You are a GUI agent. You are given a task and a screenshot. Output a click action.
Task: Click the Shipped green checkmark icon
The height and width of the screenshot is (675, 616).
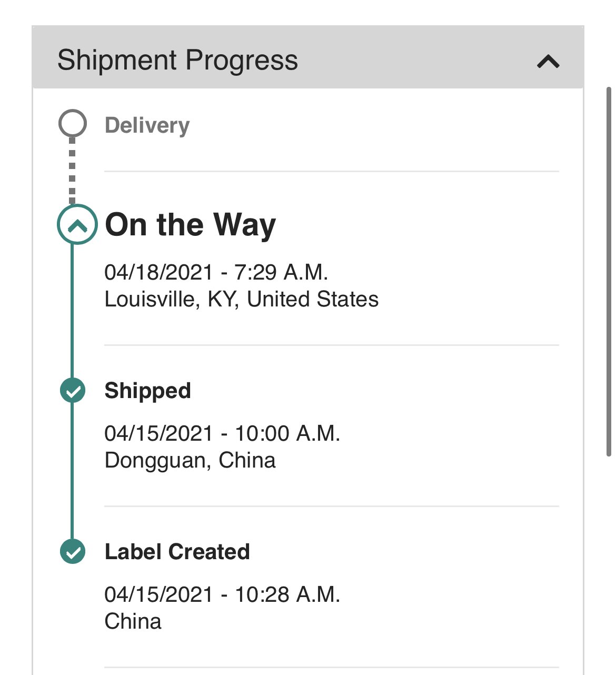click(x=73, y=391)
